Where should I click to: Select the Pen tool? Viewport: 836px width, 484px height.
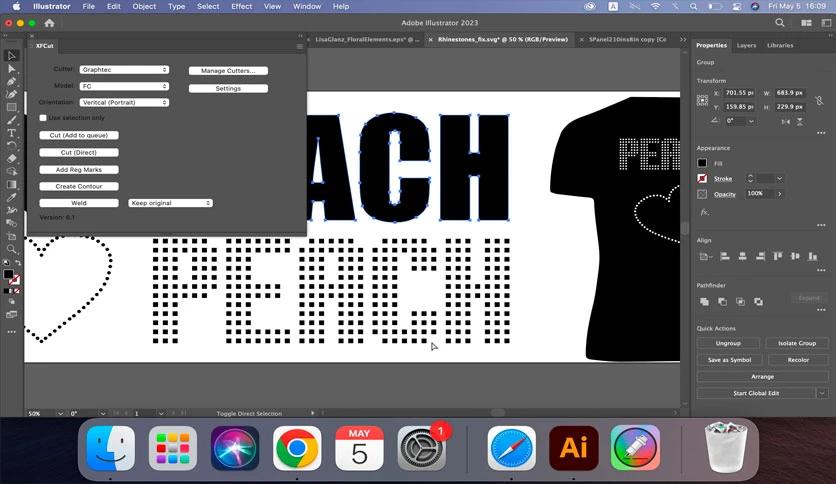tap(11, 82)
